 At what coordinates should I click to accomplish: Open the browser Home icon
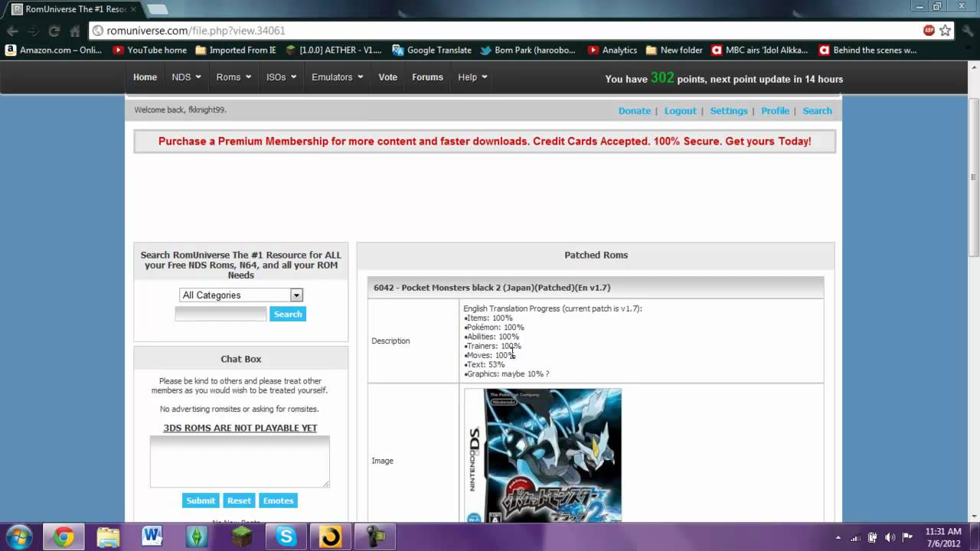75,31
